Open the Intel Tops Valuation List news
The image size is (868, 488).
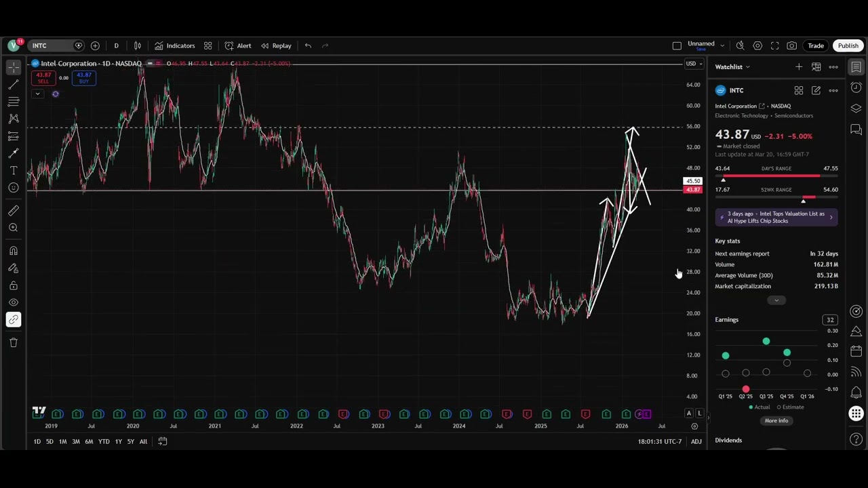pos(776,217)
